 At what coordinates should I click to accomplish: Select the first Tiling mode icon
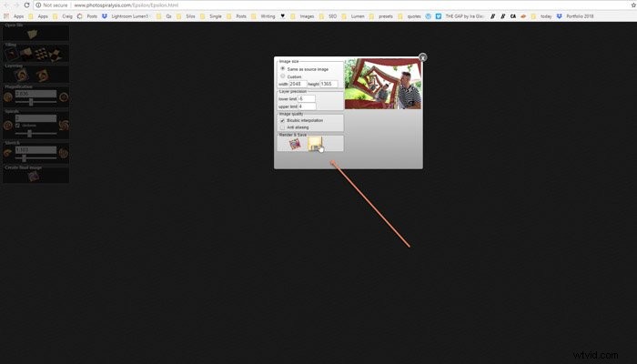(x=11, y=53)
